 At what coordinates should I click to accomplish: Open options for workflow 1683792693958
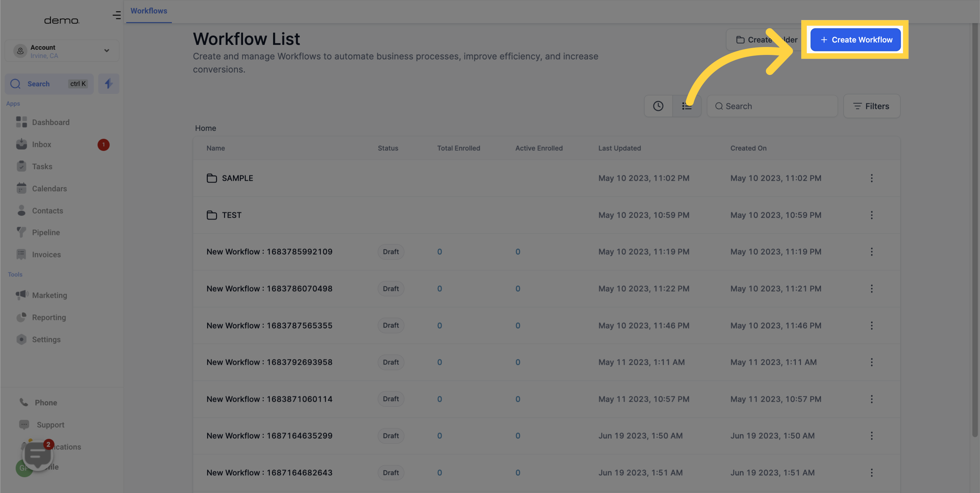tap(871, 362)
